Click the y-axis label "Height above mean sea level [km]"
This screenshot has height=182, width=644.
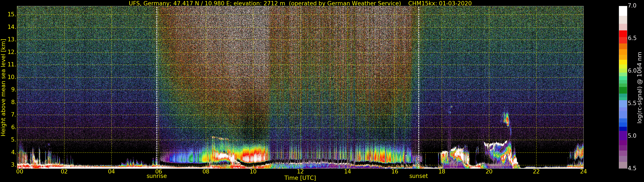tap(3, 88)
